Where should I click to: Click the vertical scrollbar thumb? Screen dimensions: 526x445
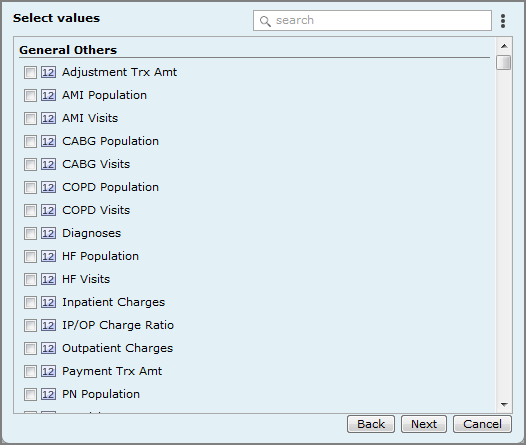504,62
